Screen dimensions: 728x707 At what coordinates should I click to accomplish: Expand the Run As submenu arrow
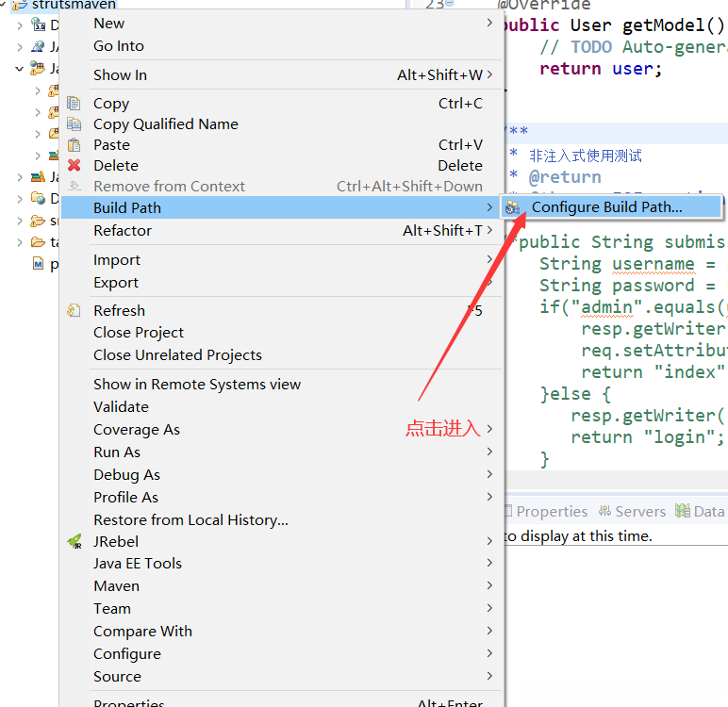[x=489, y=452]
